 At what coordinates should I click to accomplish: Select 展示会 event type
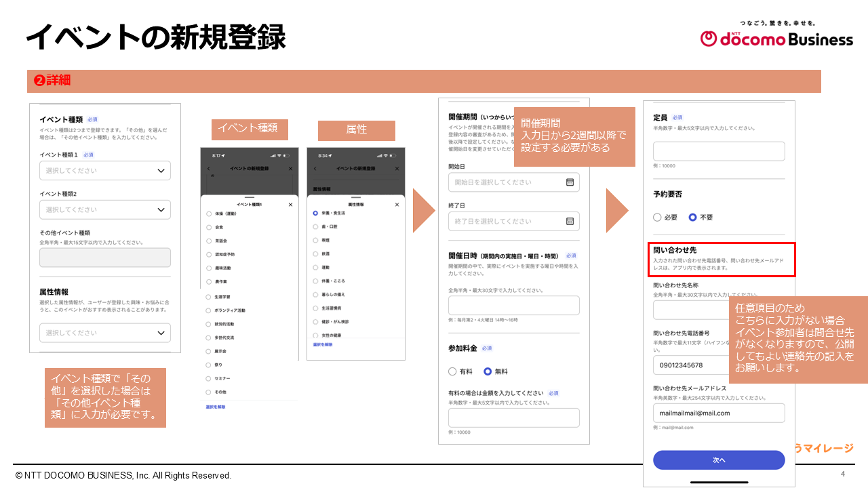click(209, 351)
